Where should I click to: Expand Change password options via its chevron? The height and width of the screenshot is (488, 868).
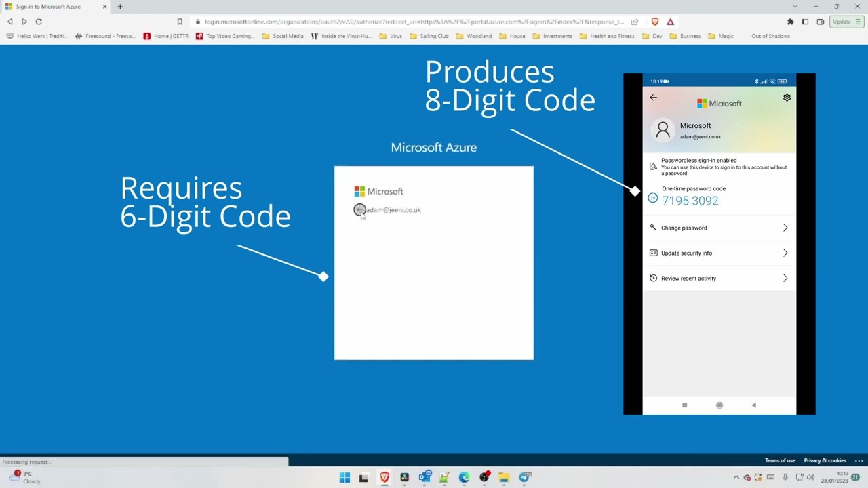click(785, 228)
